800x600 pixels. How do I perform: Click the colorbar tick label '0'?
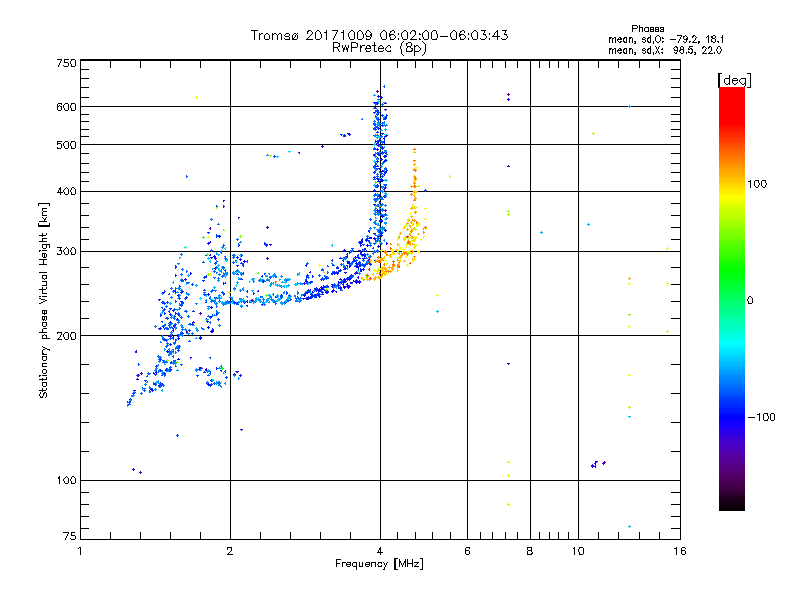(750, 301)
